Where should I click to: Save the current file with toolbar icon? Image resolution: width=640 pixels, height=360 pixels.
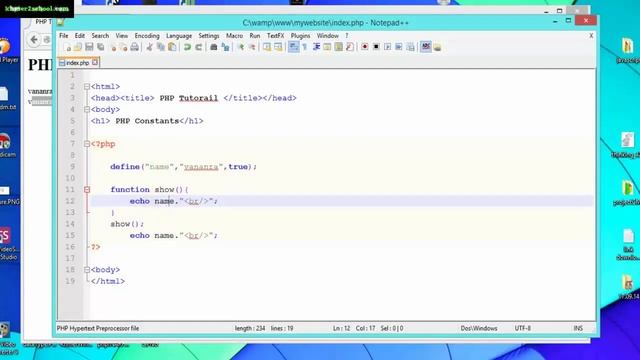[89, 47]
